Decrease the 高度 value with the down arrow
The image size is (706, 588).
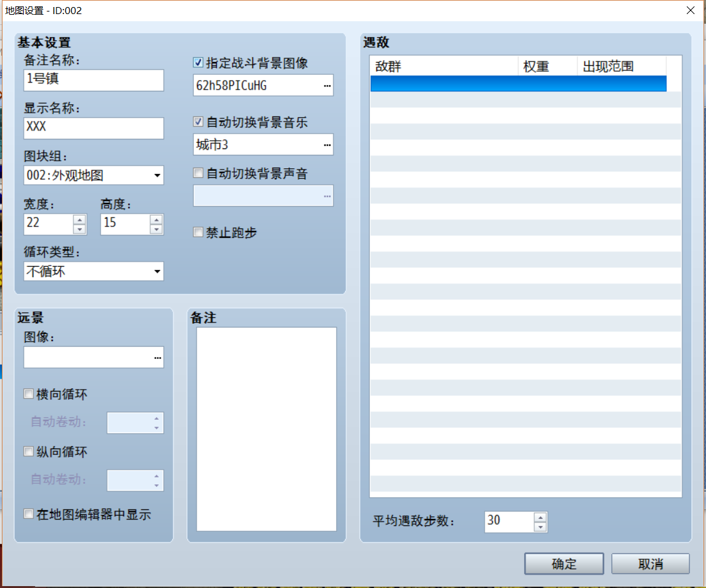(156, 229)
